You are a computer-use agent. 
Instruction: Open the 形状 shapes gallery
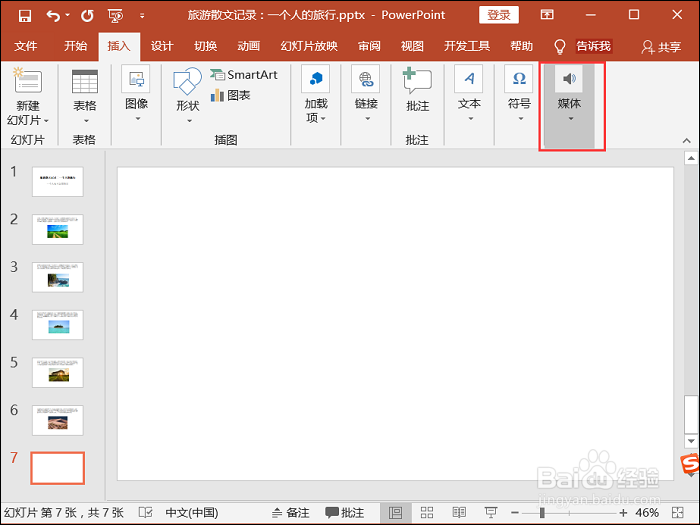[x=188, y=96]
